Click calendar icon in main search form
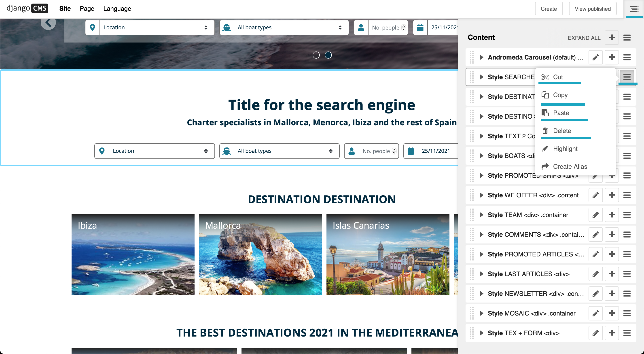644x354 pixels. 411,151
